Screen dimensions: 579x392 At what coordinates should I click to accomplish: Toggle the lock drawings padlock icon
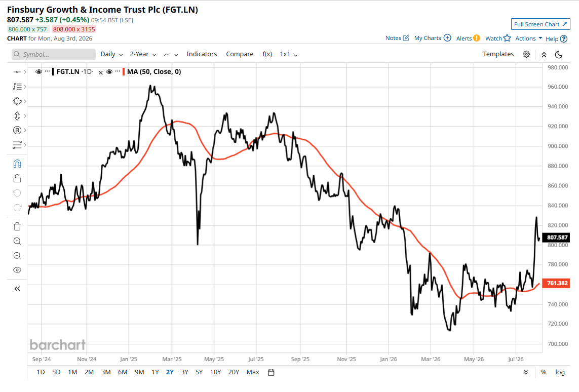tap(17, 178)
